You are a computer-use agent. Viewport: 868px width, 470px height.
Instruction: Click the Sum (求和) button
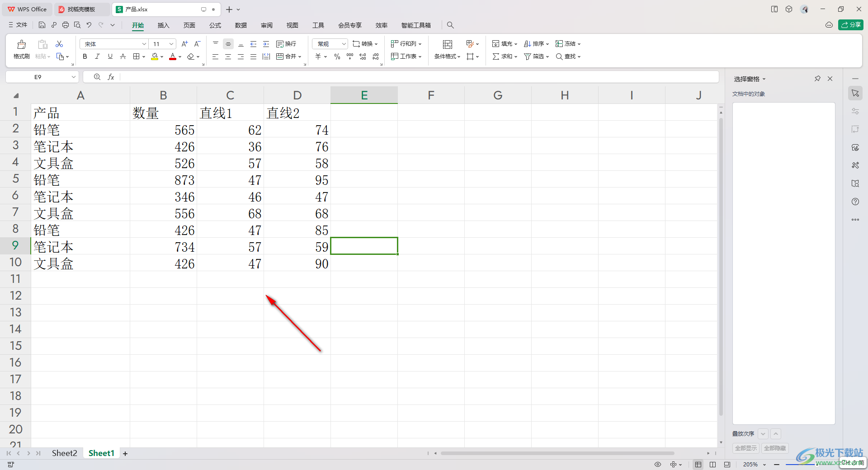click(505, 56)
